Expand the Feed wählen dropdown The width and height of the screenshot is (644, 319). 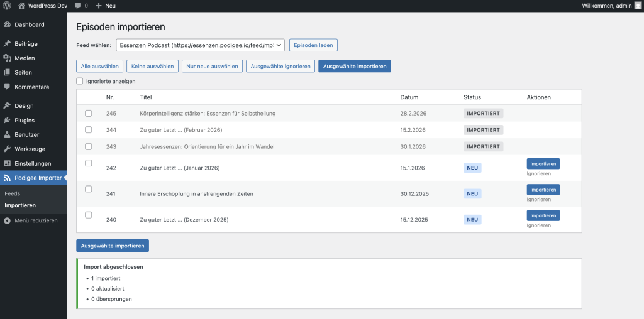[x=200, y=45]
